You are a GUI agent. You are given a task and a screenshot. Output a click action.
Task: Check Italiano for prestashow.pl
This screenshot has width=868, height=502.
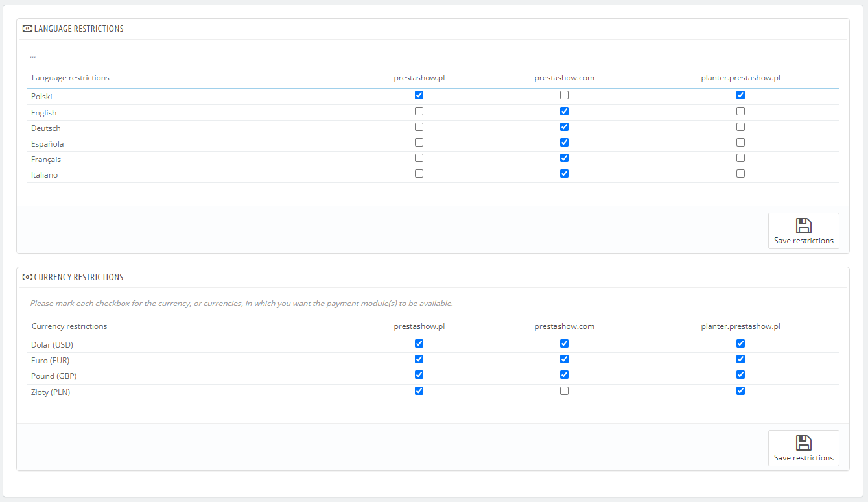(x=419, y=174)
